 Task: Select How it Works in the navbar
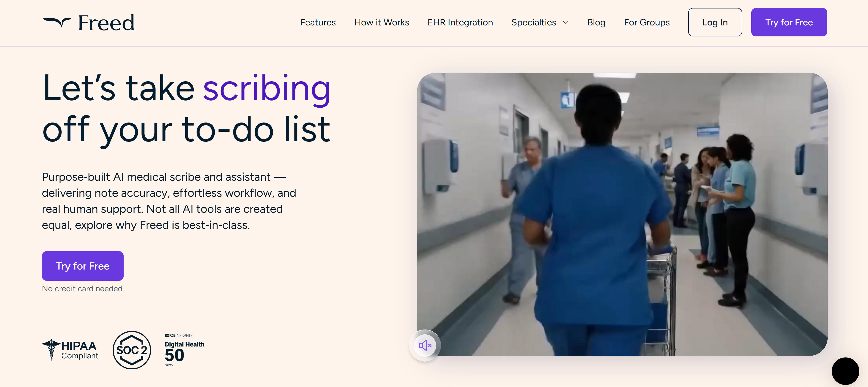coord(381,22)
